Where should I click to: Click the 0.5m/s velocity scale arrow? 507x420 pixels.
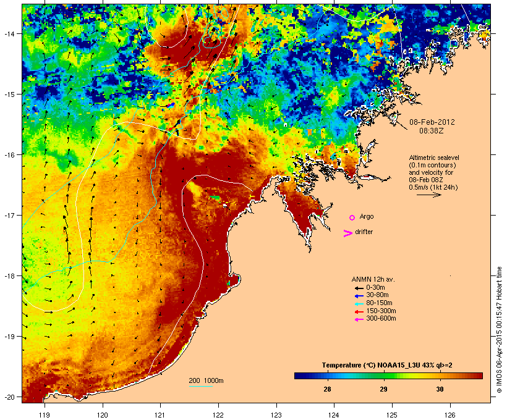click(x=429, y=195)
